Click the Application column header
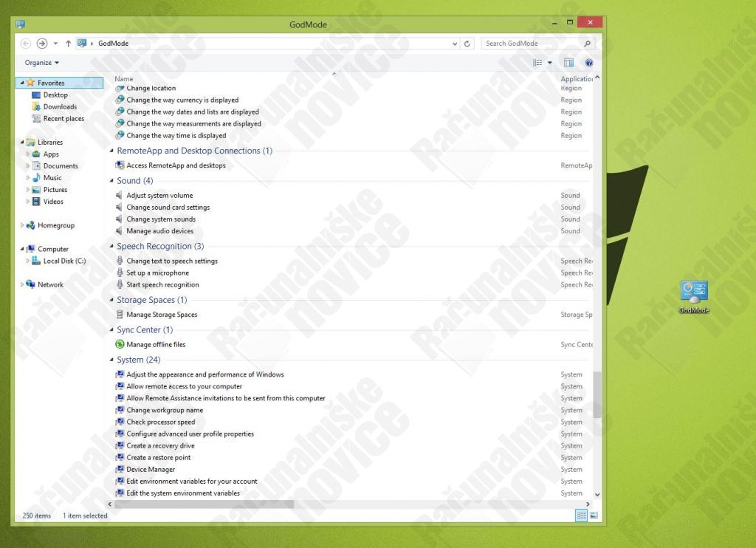The height and width of the screenshot is (548, 756). pyautogui.click(x=577, y=78)
